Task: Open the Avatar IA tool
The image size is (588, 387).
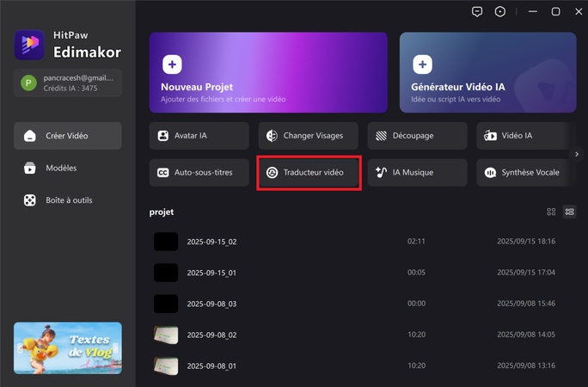Action: (200, 136)
